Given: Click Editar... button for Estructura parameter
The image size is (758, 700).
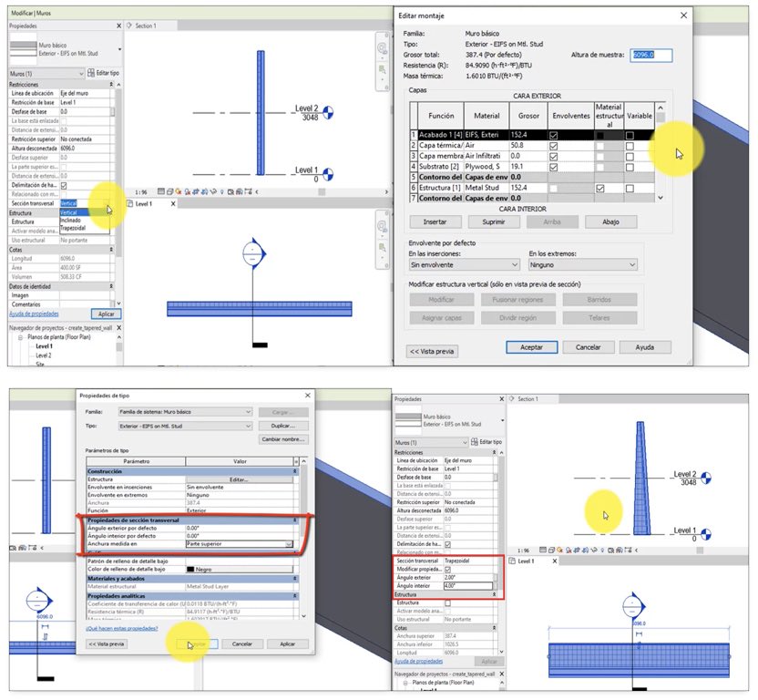Looking at the screenshot, I should tap(240, 479).
